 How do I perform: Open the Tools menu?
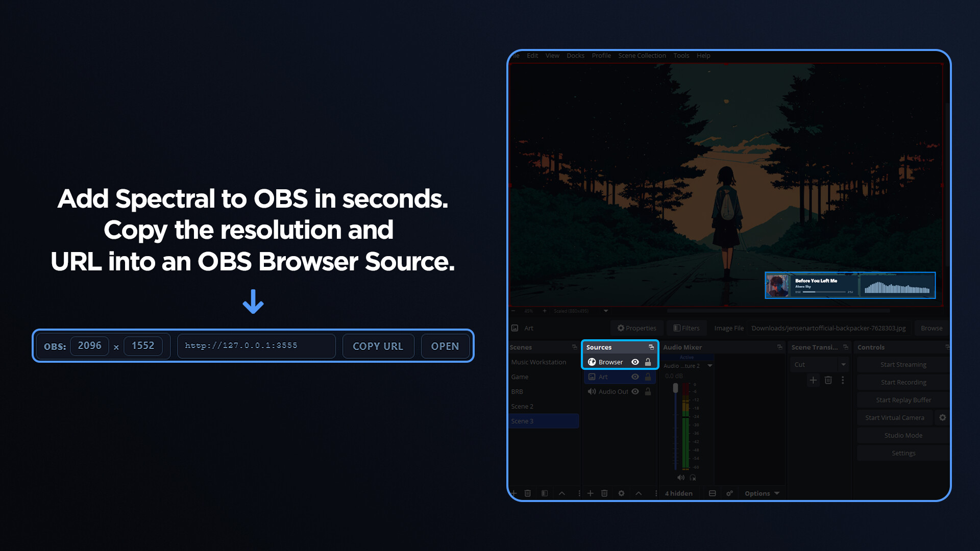681,56
